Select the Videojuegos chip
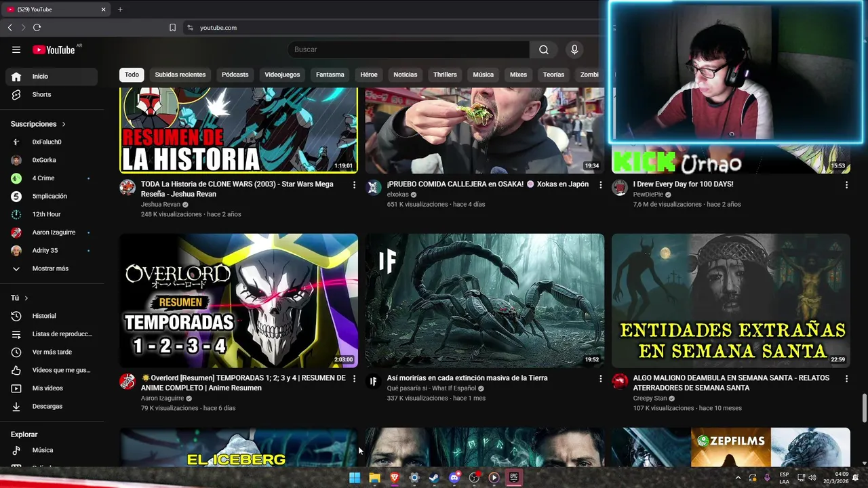868x488 pixels. click(282, 75)
